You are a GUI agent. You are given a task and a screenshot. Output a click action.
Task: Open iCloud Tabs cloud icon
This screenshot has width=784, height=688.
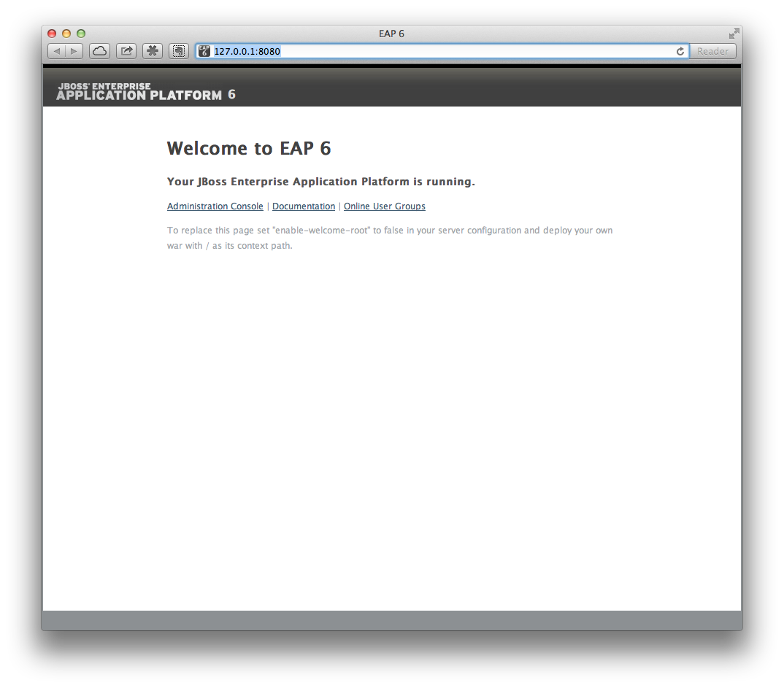[99, 51]
